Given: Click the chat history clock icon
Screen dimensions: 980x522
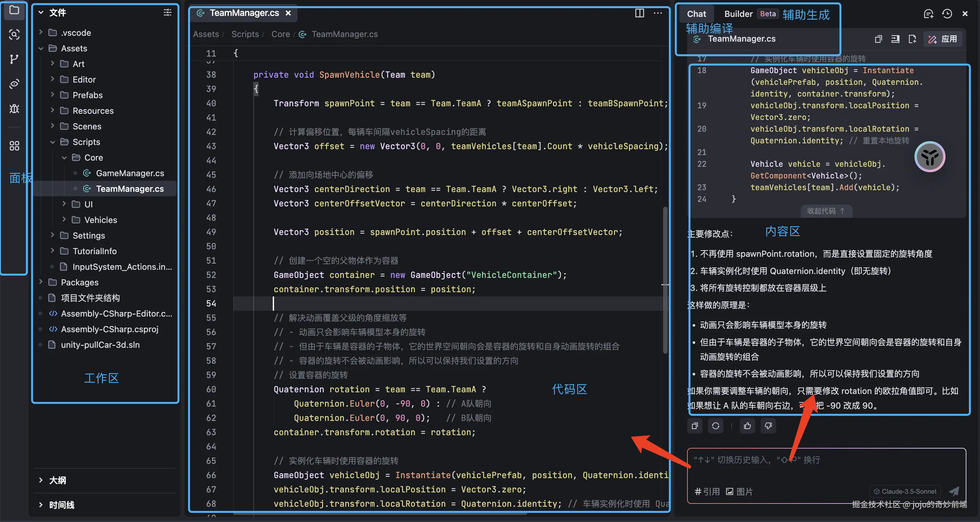Looking at the screenshot, I should click(947, 14).
